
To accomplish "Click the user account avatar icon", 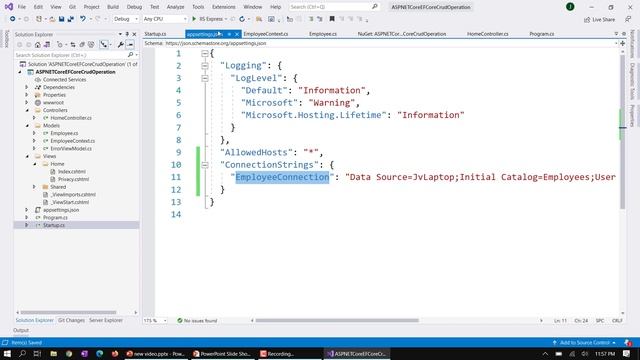I will 570,7.
